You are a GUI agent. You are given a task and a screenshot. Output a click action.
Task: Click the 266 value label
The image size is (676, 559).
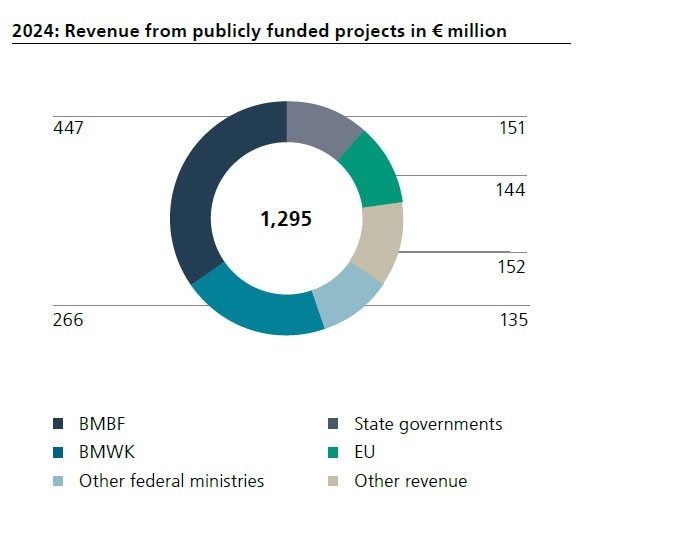tap(67, 320)
